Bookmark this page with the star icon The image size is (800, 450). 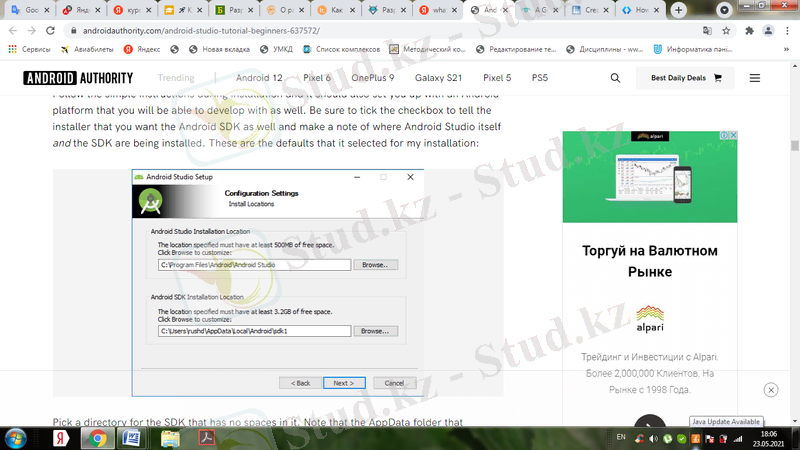click(x=726, y=31)
